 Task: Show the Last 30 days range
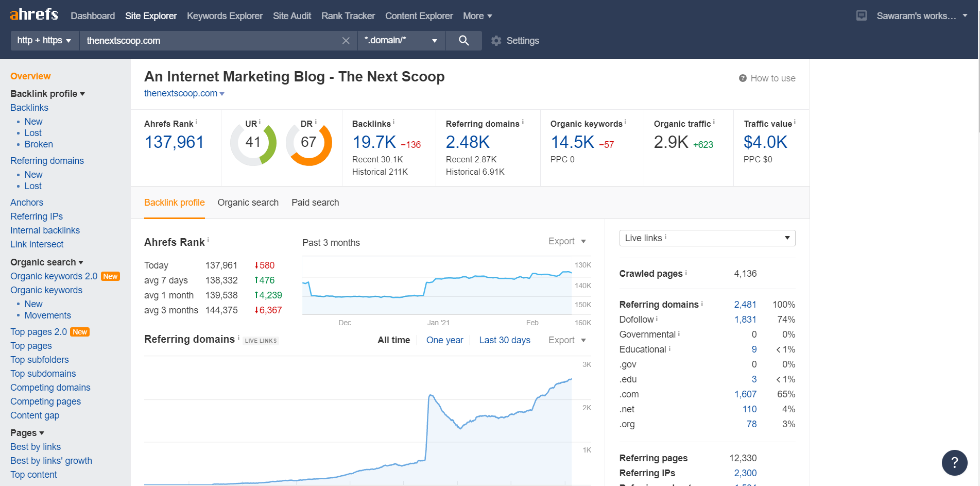(505, 340)
